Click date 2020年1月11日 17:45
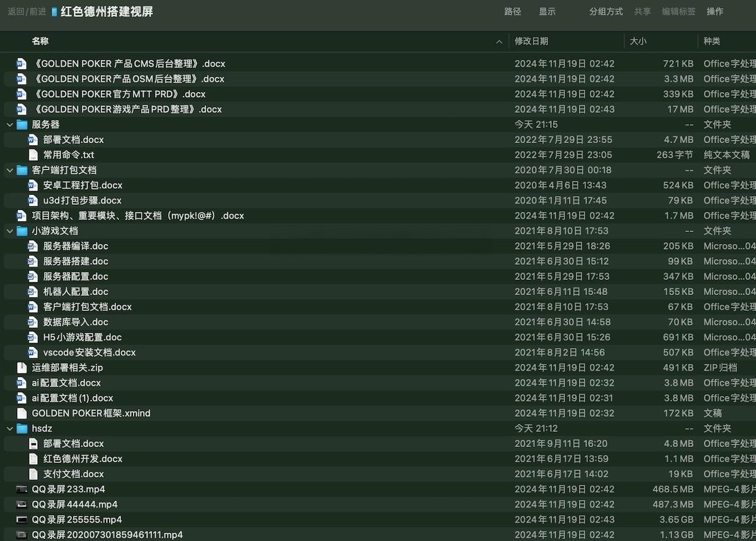756x541 pixels. [561, 201]
